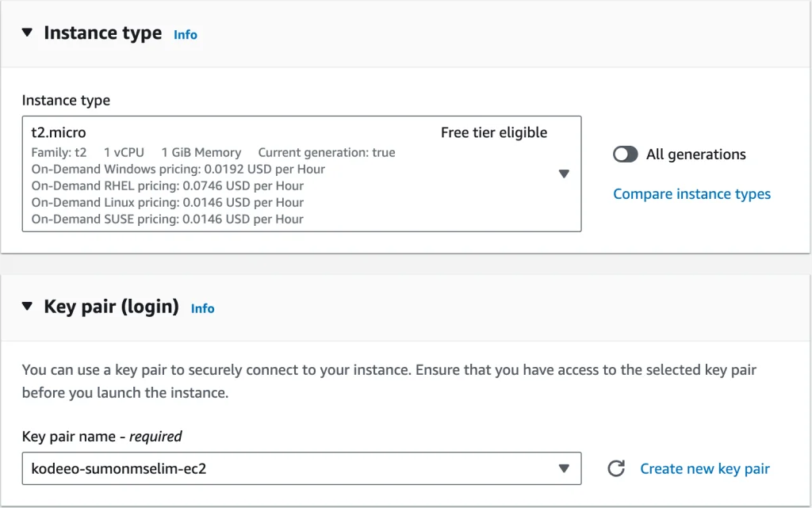
Task: Click the Instance type disclosure triangle
Action: click(x=27, y=32)
